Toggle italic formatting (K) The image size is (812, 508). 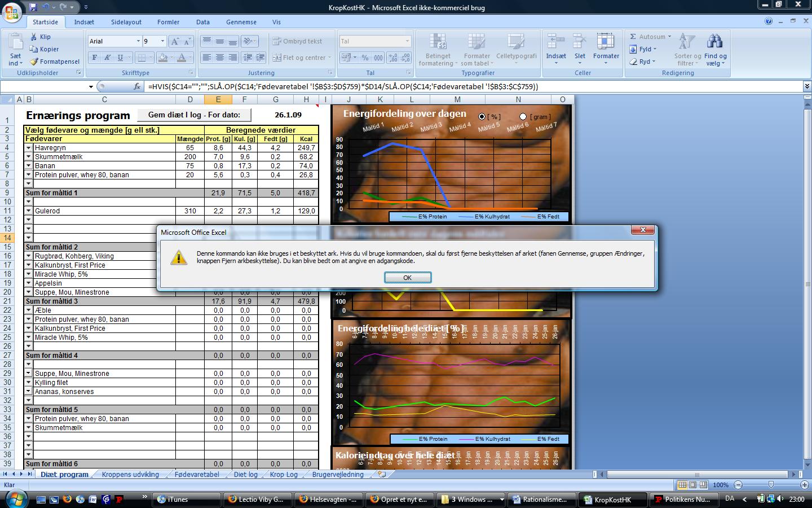107,58
